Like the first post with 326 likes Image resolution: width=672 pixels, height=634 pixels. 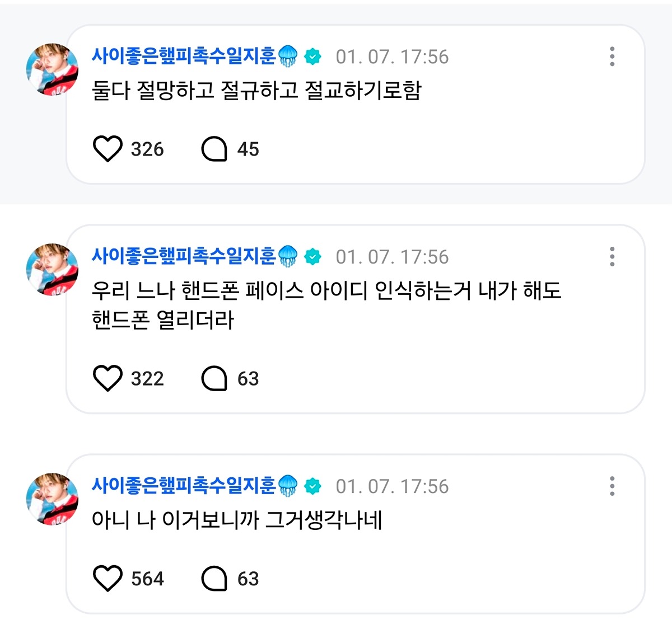point(107,149)
